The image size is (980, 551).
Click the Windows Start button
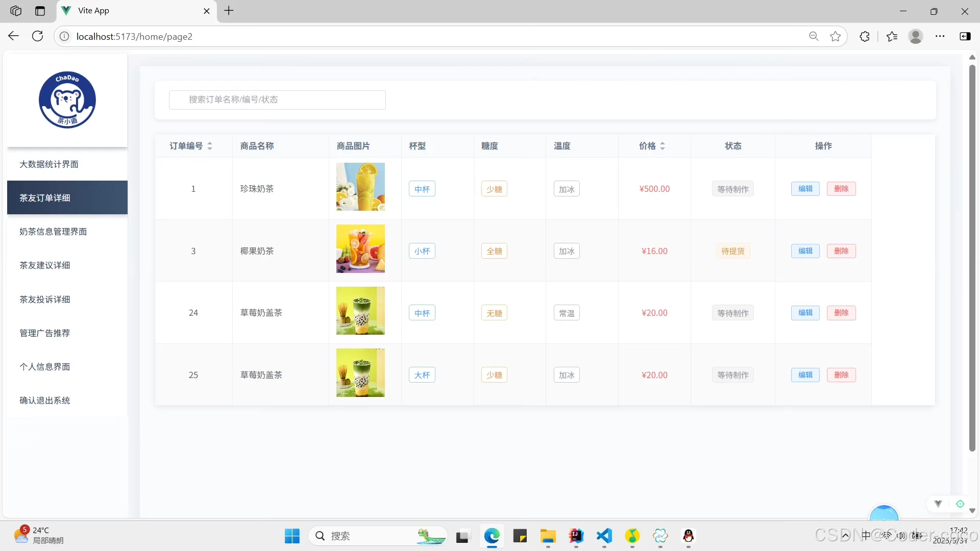[292, 536]
